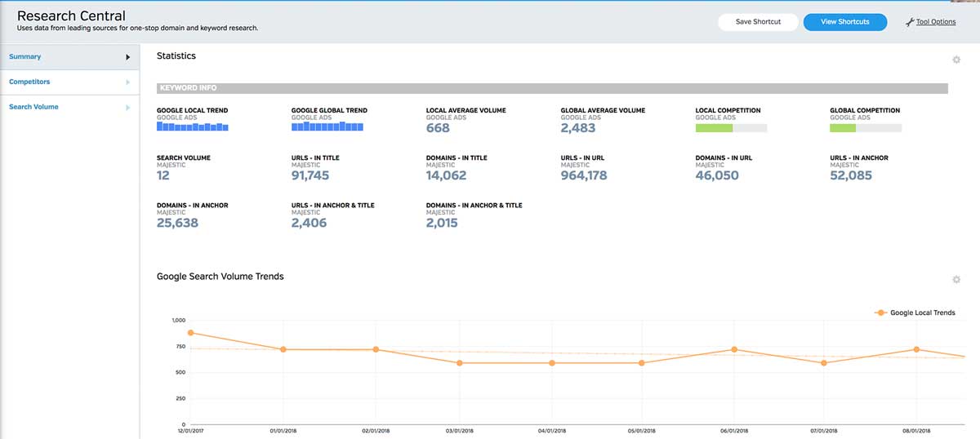980x439 pixels.
Task: Select the 06/01/2018 data point on chart
Action: coord(734,349)
